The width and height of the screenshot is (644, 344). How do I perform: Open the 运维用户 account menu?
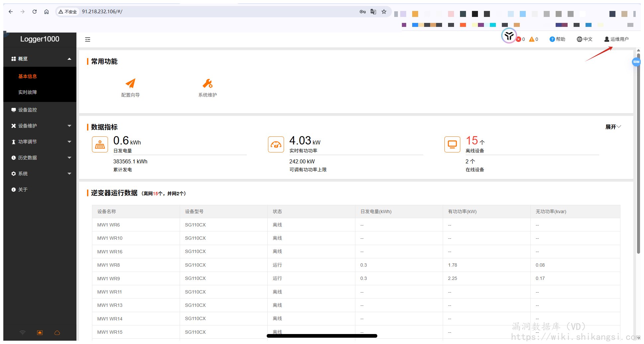[616, 39]
